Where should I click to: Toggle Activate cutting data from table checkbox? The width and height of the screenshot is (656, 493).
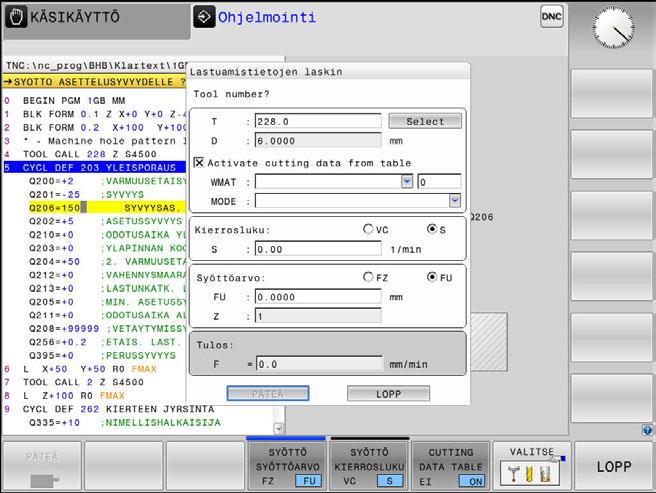point(199,162)
